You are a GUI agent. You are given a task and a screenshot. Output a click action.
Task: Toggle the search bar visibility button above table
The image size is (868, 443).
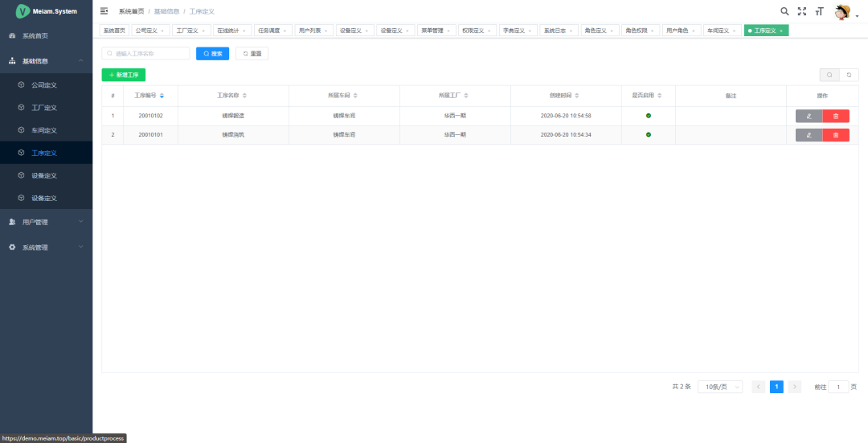(x=829, y=75)
